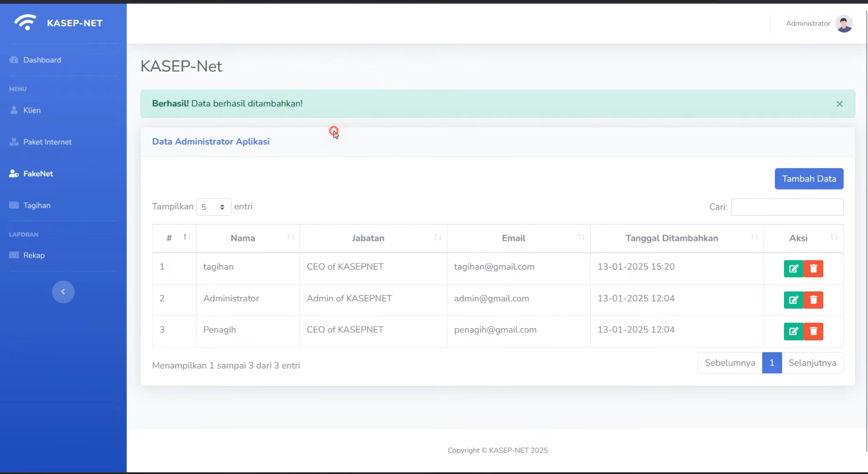Click the Menampilkan 1 sampai 3 info text

(226, 365)
